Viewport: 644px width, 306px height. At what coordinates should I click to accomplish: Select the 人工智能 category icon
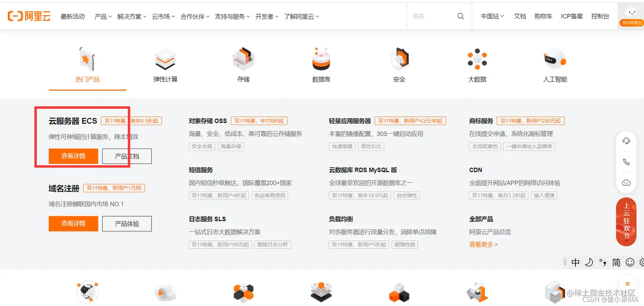pos(555,61)
